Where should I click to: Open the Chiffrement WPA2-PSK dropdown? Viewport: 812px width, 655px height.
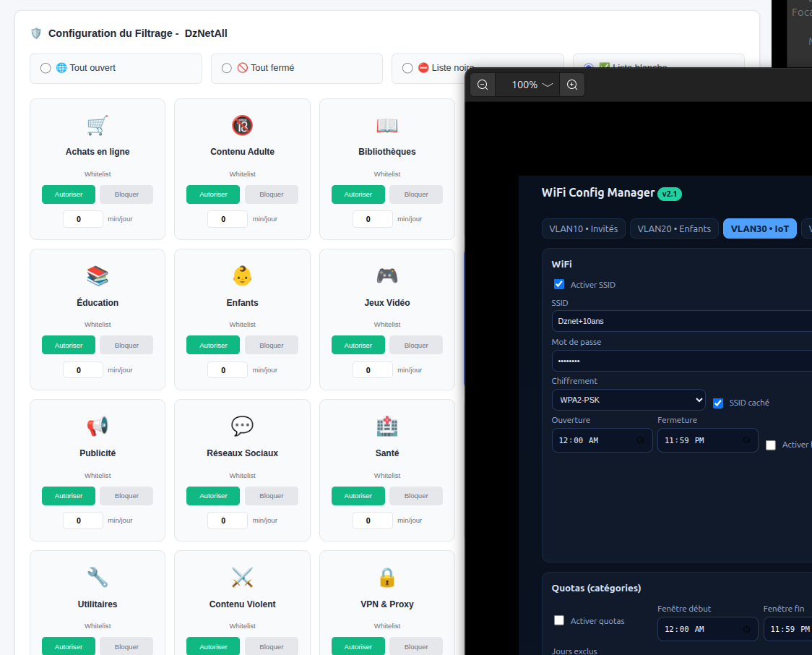coord(629,400)
